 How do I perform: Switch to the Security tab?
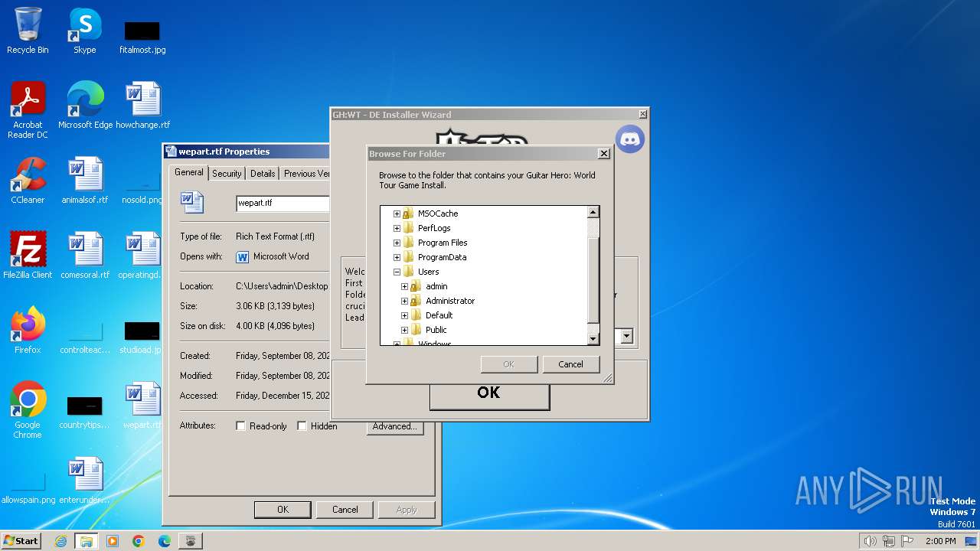click(x=227, y=174)
